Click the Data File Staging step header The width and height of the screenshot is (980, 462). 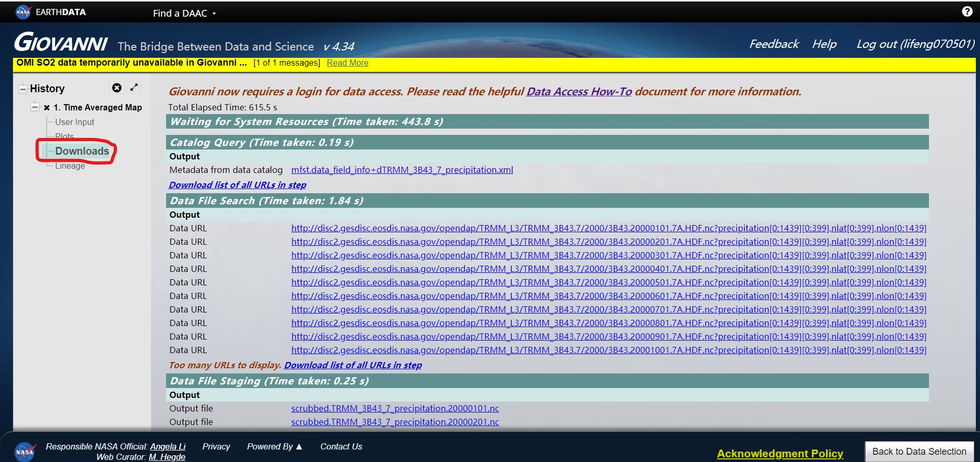pyautogui.click(x=547, y=381)
